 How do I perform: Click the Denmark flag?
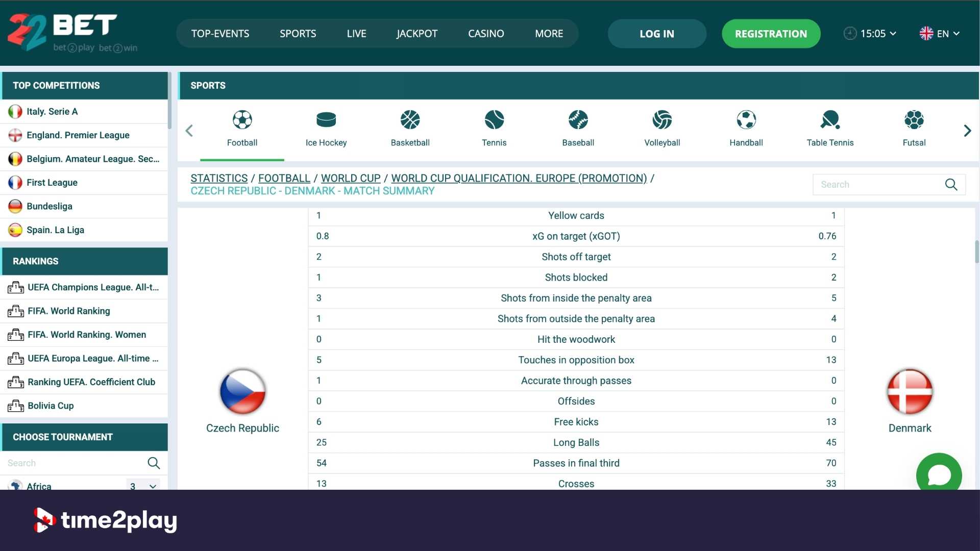tap(910, 391)
